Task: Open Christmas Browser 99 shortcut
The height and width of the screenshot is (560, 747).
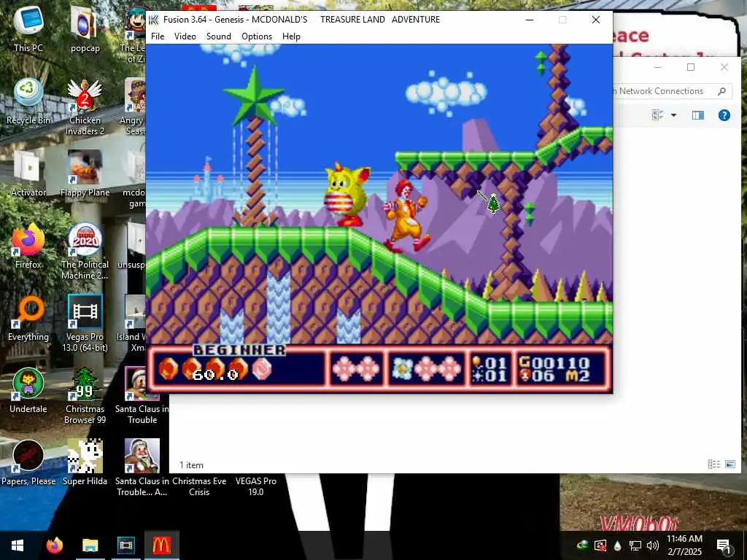Action: [x=85, y=396]
